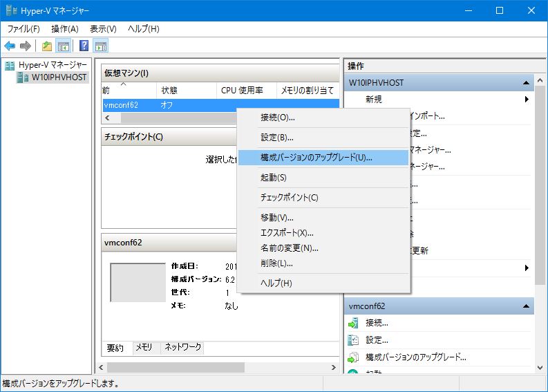548x392 pixels.
Task: Open the ファイル(F) menu
Action: [23, 29]
